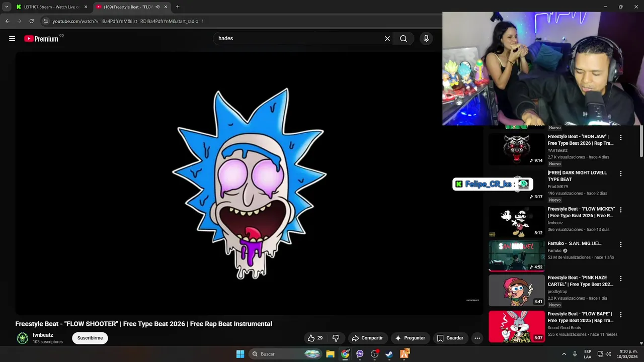This screenshot has height=362, width=644.
Task: Select the PINK HAZE CARTEL thumbnail
Action: pyautogui.click(x=517, y=290)
